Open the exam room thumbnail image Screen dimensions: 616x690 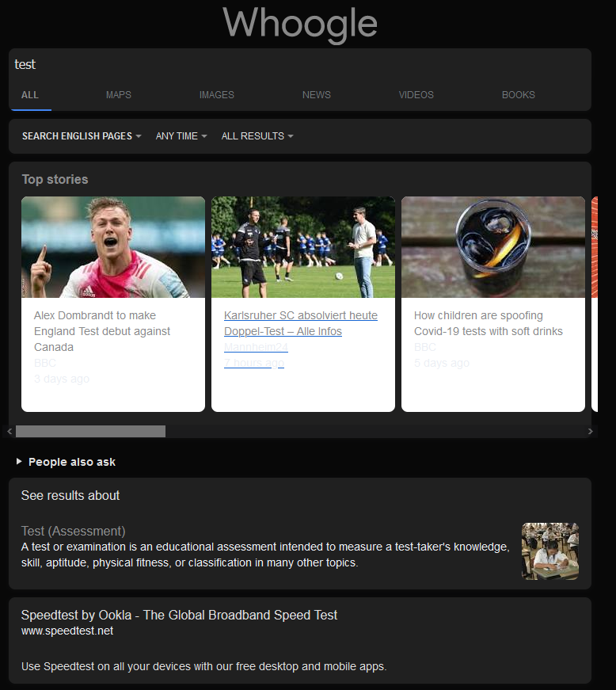click(550, 551)
